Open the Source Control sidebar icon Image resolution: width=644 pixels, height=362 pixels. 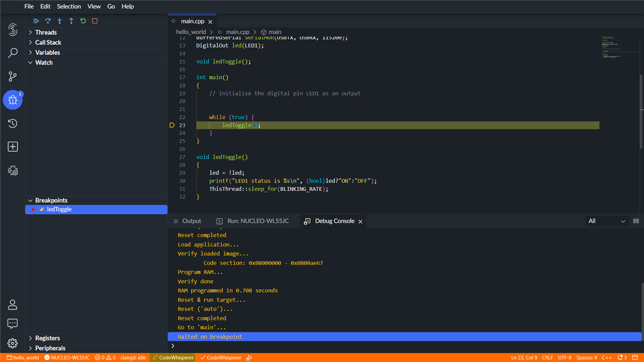click(13, 76)
